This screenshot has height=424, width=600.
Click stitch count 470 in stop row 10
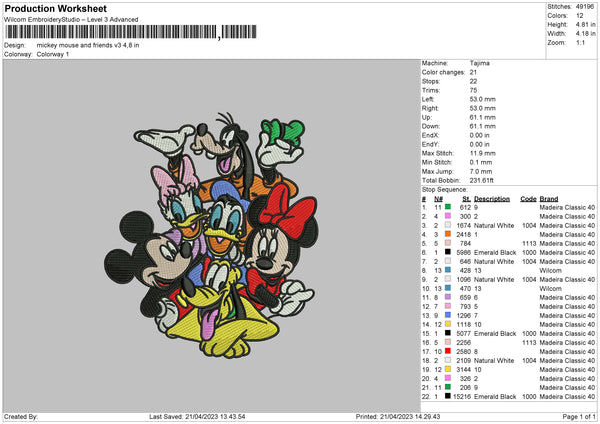(x=465, y=289)
